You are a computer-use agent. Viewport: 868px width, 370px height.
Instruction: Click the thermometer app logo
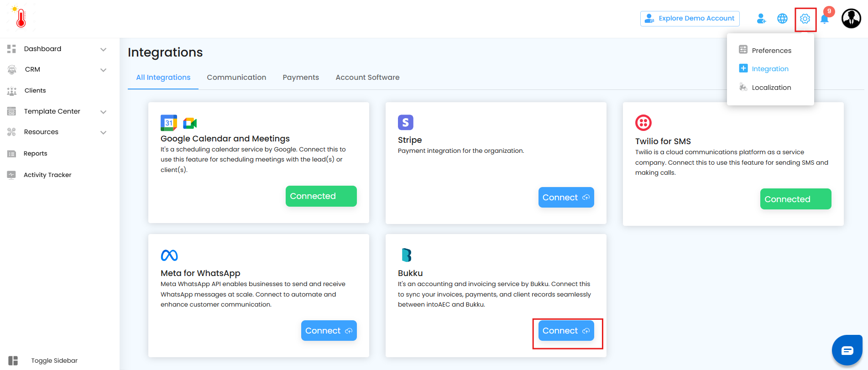click(21, 18)
